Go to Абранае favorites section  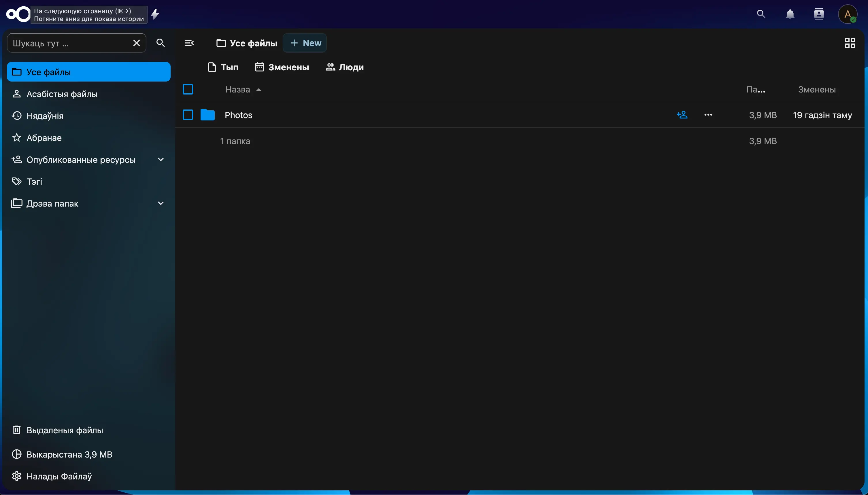click(44, 138)
